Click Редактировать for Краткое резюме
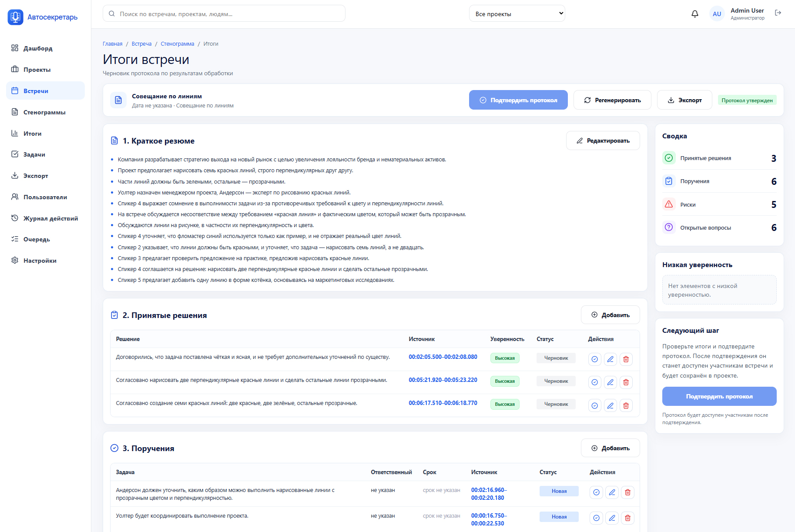The height and width of the screenshot is (532, 795). click(x=603, y=141)
